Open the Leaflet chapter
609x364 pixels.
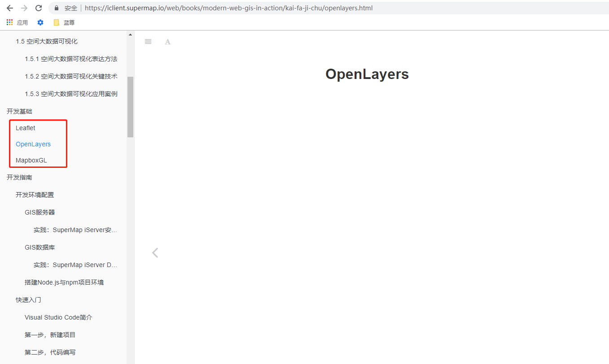[26, 128]
